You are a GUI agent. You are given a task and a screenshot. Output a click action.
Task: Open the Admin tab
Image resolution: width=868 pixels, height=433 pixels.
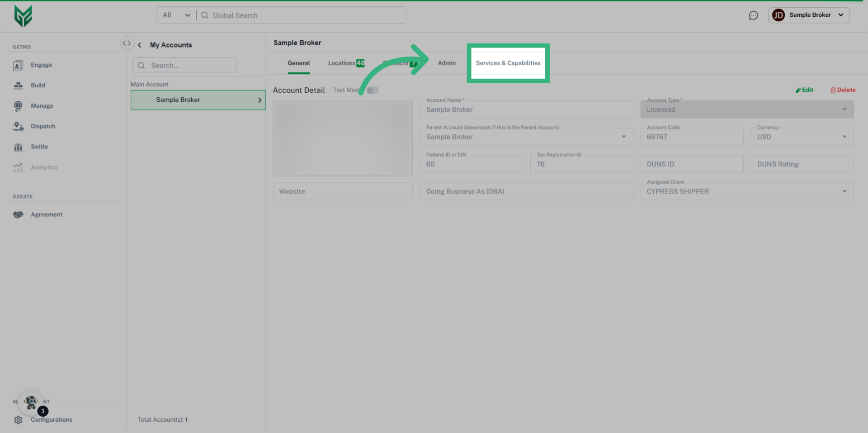point(447,63)
